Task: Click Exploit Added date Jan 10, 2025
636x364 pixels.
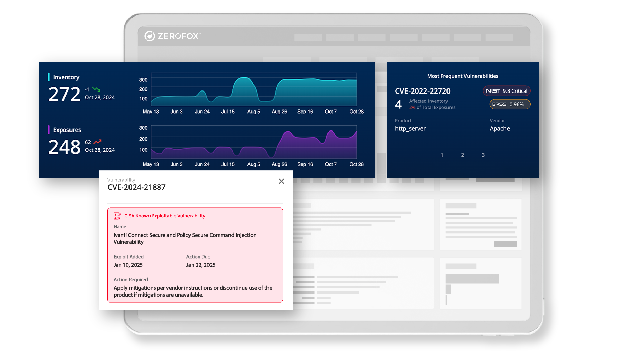Action: pos(128,265)
